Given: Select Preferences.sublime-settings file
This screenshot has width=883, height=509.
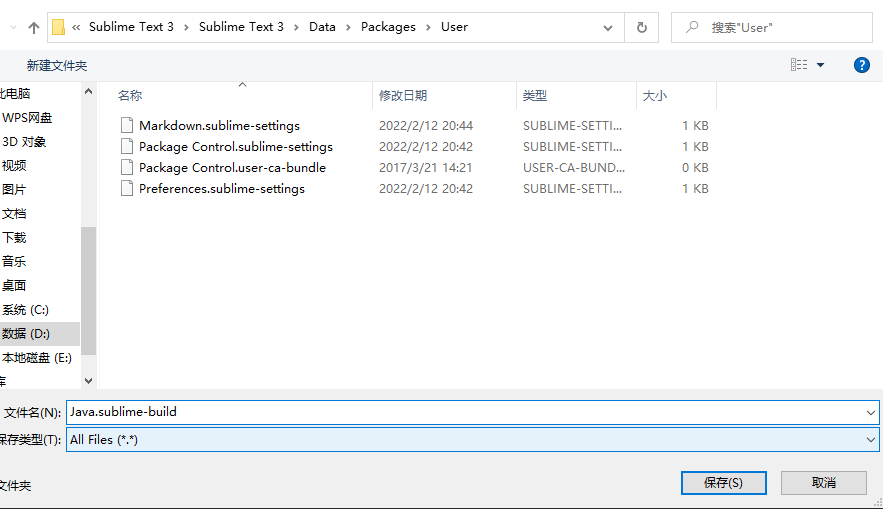Looking at the screenshot, I should point(222,189).
